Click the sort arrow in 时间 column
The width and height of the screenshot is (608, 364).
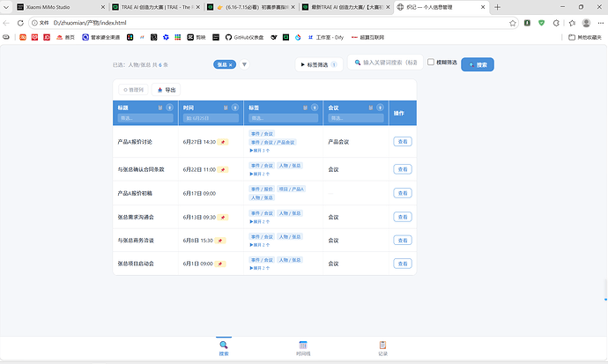click(x=235, y=108)
